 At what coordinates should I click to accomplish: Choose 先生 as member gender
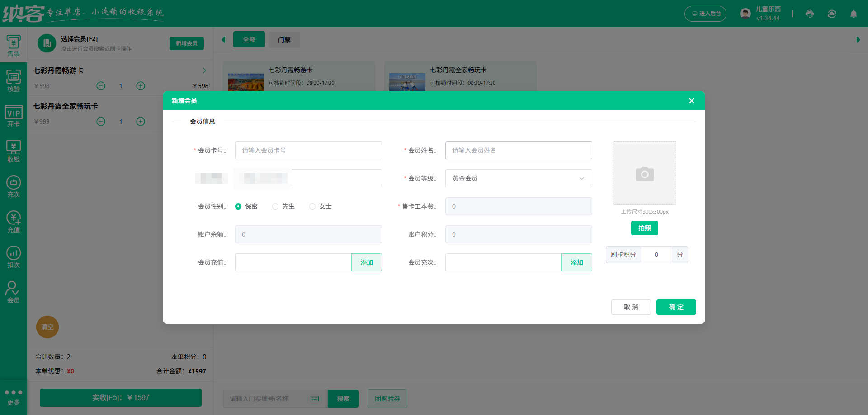point(275,206)
